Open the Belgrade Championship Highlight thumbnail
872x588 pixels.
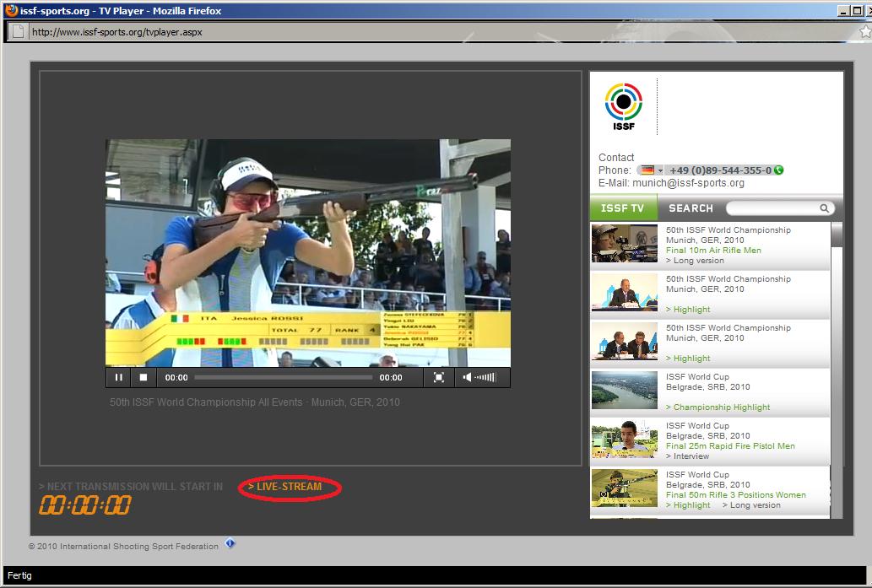tap(625, 391)
